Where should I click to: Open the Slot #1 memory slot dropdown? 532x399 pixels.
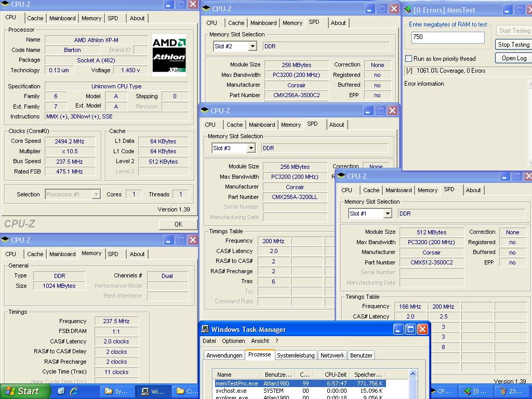(x=388, y=214)
